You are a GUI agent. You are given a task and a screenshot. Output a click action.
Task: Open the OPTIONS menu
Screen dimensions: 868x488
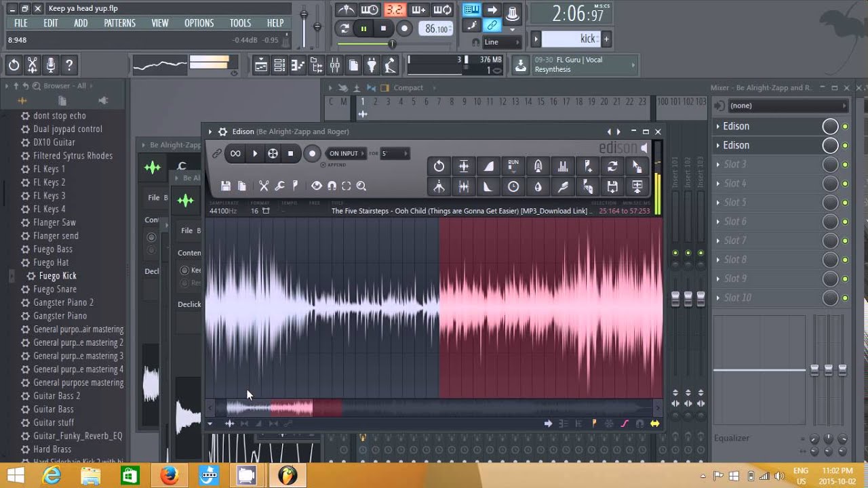click(x=199, y=23)
